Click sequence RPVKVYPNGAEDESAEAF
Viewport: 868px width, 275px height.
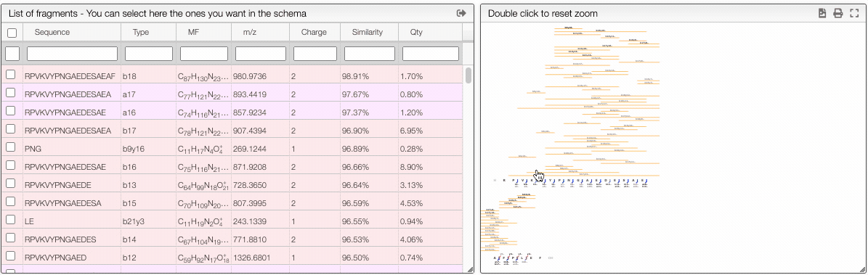click(70, 76)
